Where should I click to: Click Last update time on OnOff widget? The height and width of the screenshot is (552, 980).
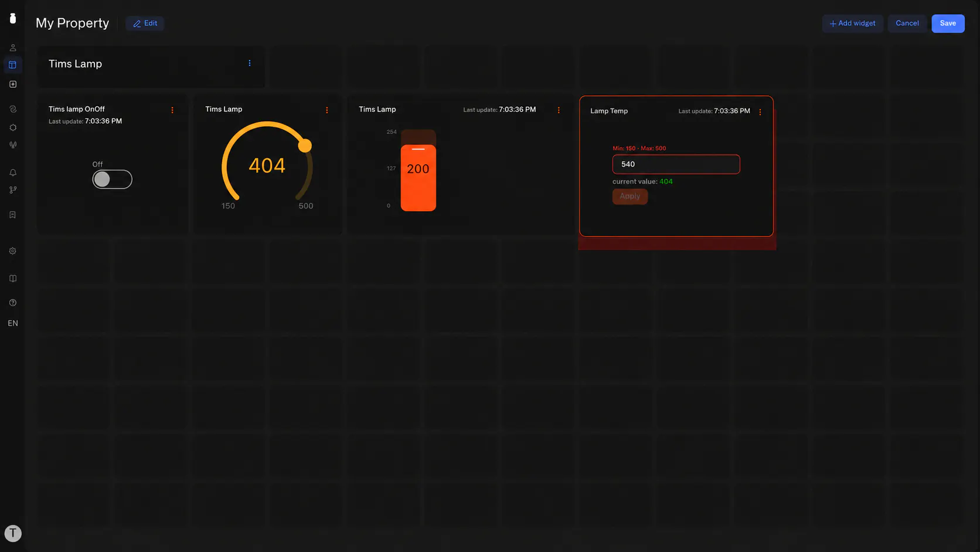pyautogui.click(x=85, y=121)
